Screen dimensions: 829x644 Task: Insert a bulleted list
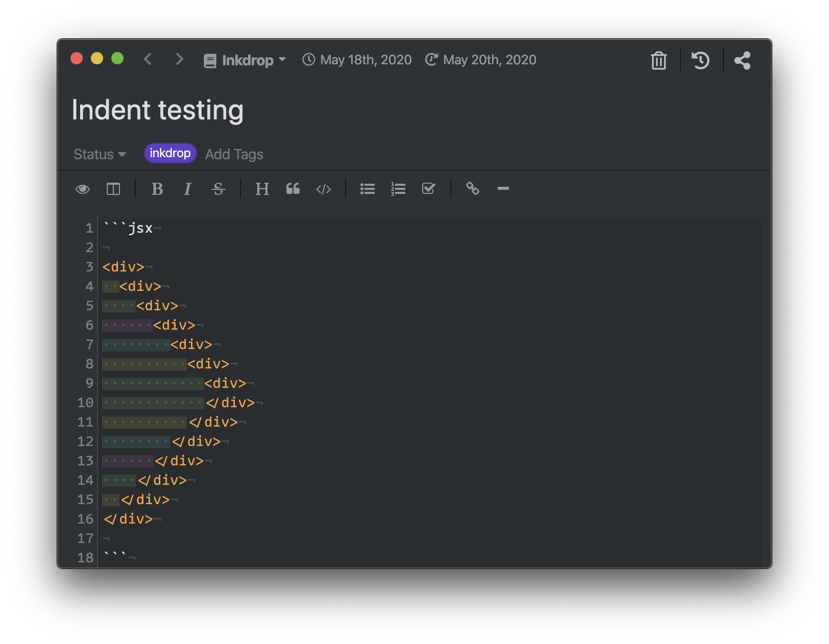tap(368, 189)
